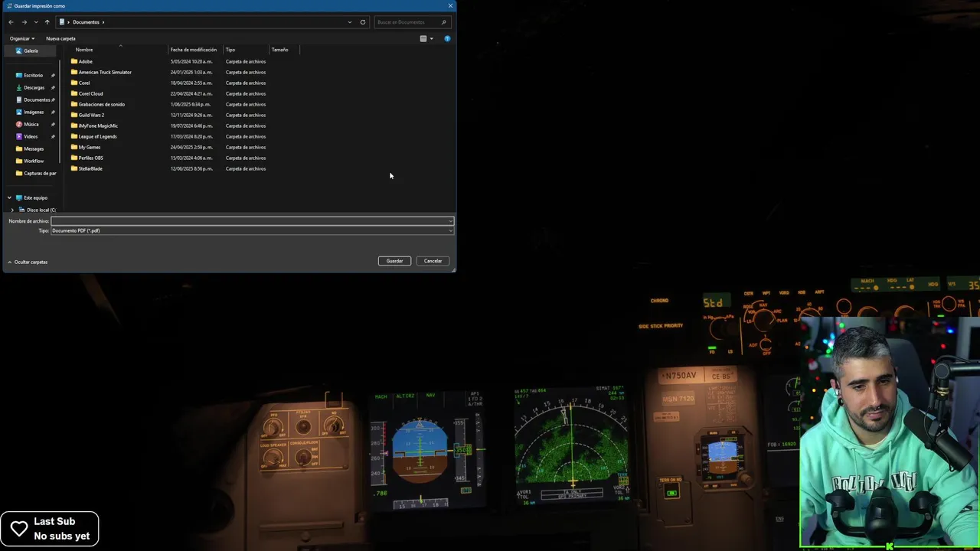Click the Guardar button
Image resolution: width=980 pixels, height=551 pixels.
pyautogui.click(x=394, y=261)
